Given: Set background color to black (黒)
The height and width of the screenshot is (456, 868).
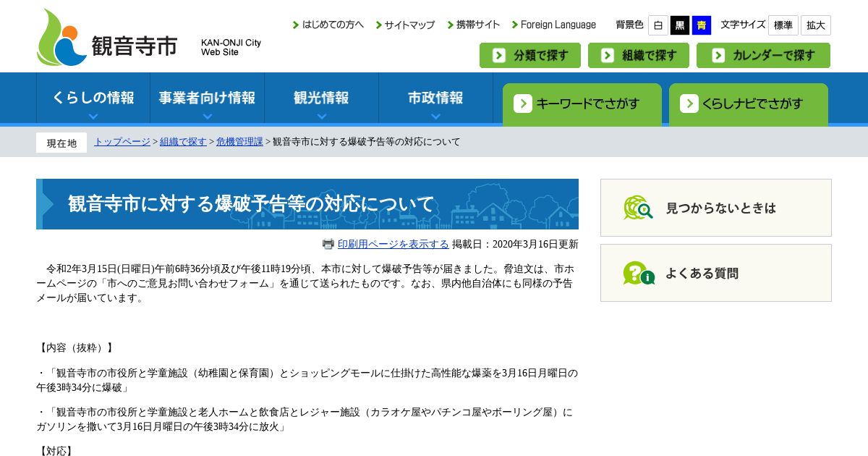Looking at the screenshot, I should tap(680, 25).
